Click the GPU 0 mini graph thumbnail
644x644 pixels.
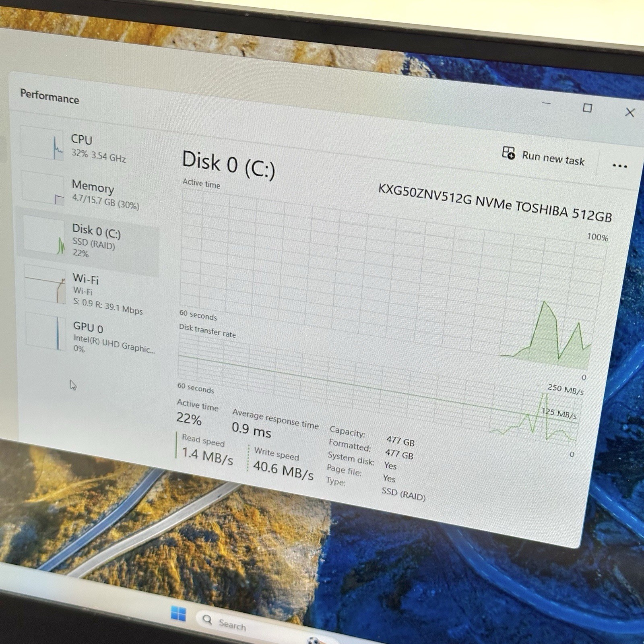pyautogui.click(x=46, y=331)
